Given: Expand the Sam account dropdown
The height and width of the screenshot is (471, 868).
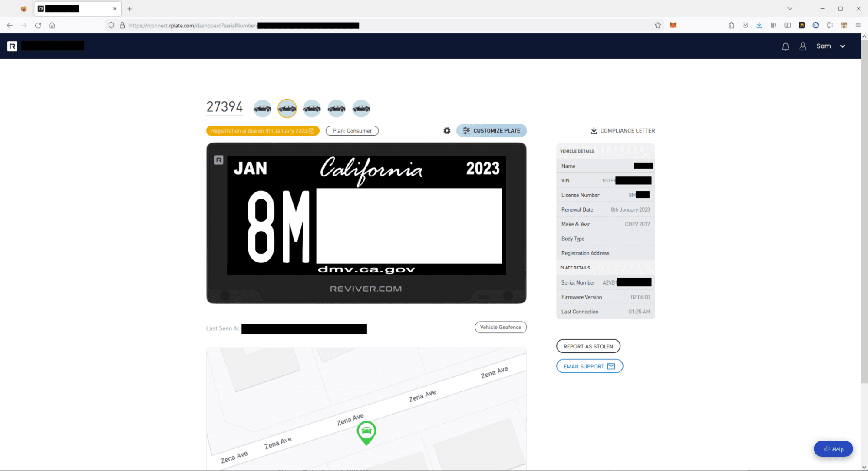Looking at the screenshot, I should click(842, 46).
